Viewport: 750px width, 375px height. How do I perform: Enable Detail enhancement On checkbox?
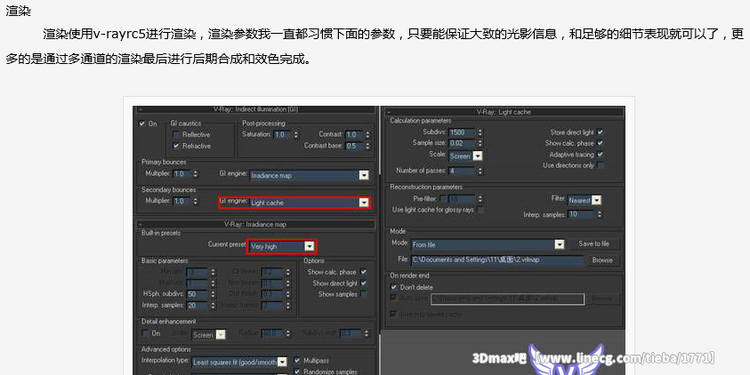pos(145,333)
